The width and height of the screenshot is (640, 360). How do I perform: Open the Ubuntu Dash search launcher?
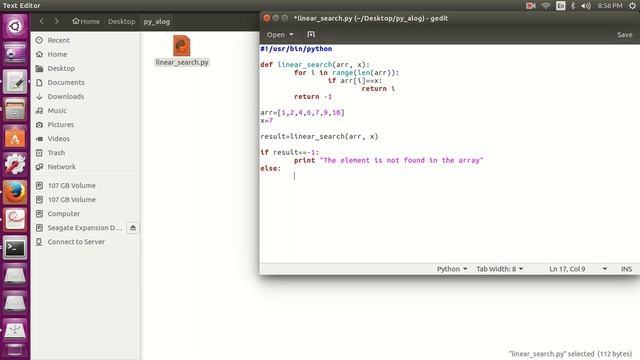pyautogui.click(x=15, y=26)
